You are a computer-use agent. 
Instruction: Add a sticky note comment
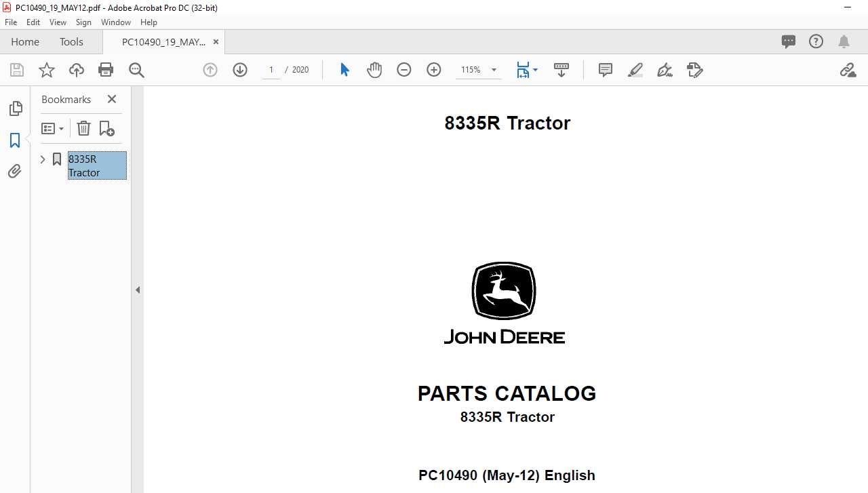point(606,70)
